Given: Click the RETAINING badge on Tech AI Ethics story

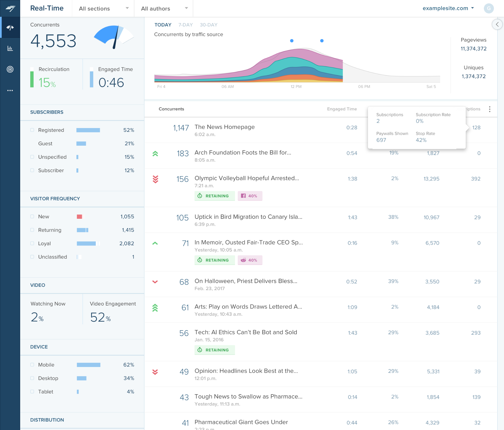Looking at the screenshot, I should (x=215, y=350).
